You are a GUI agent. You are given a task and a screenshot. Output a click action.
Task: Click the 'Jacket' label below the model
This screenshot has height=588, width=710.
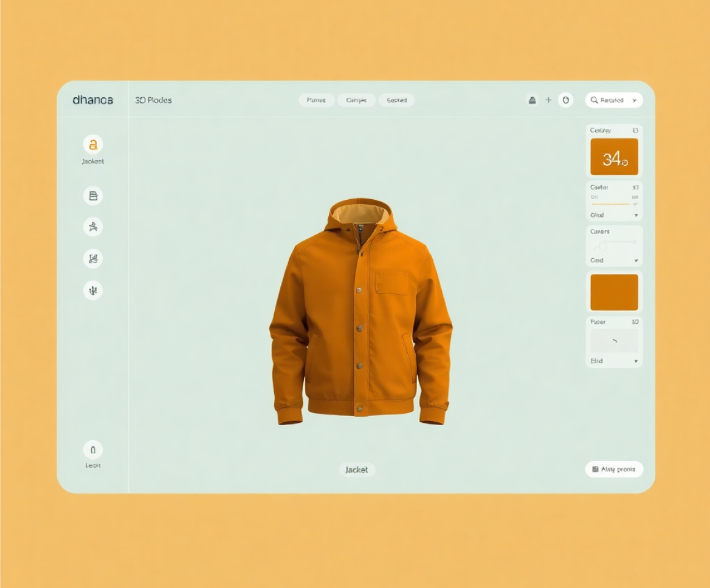click(x=357, y=470)
